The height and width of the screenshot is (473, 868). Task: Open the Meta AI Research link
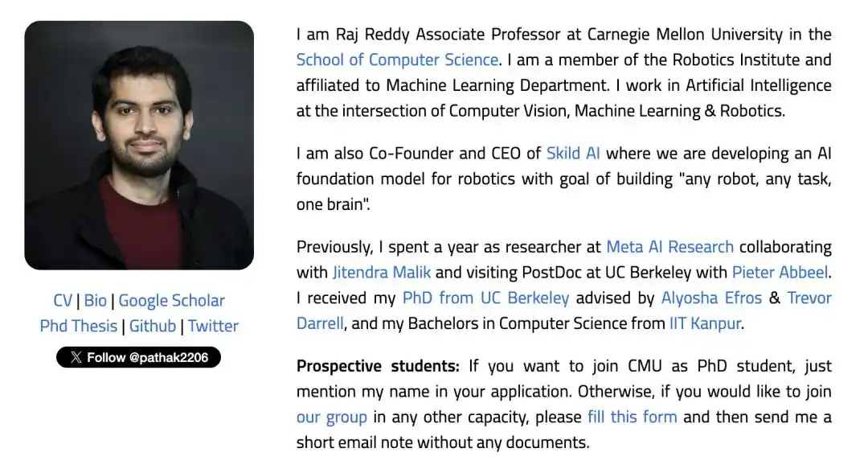tap(669, 247)
